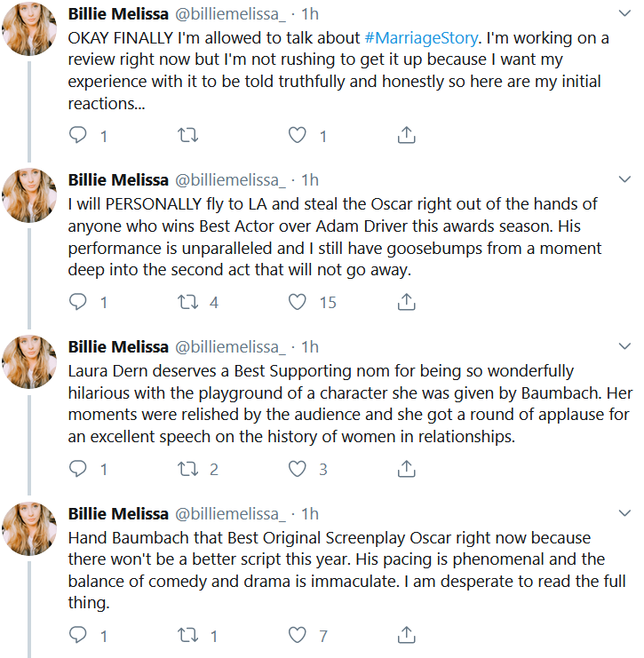Open the options chevron on the first tweet

point(625,13)
